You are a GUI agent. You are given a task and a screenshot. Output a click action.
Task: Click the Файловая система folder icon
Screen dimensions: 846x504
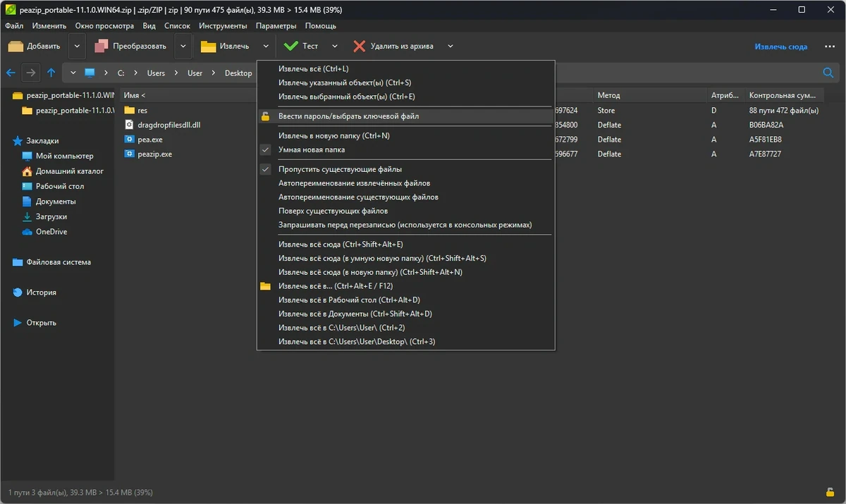(18, 262)
